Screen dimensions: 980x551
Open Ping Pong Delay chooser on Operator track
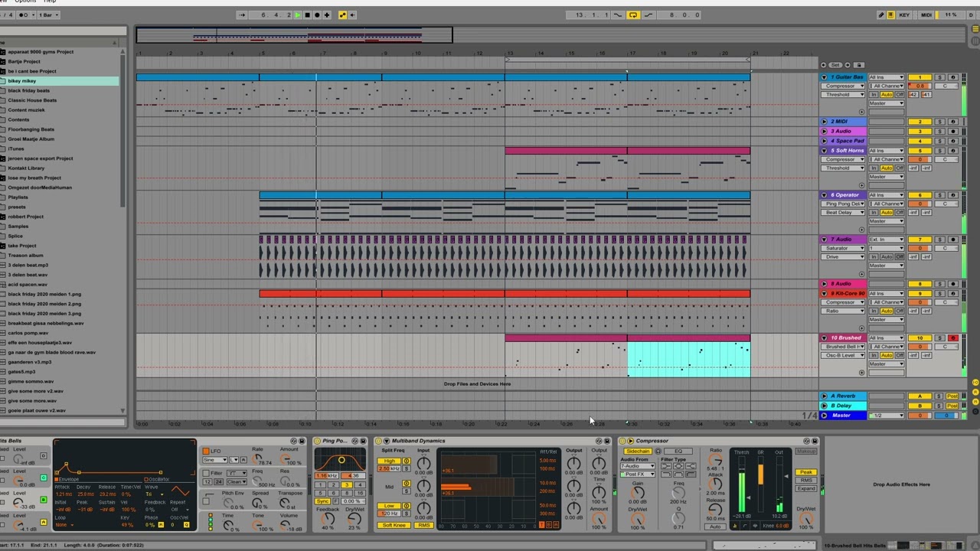click(x=843, y=204)
